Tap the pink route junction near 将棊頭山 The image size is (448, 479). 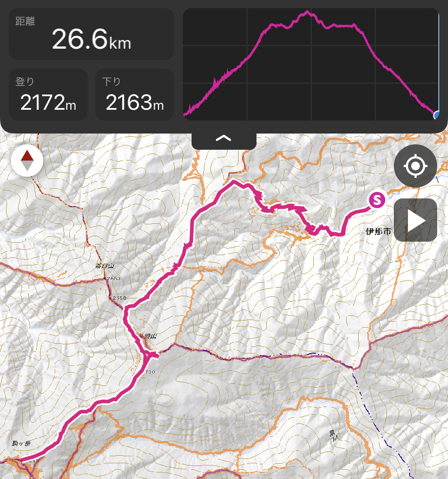click(x=148, y=354)
